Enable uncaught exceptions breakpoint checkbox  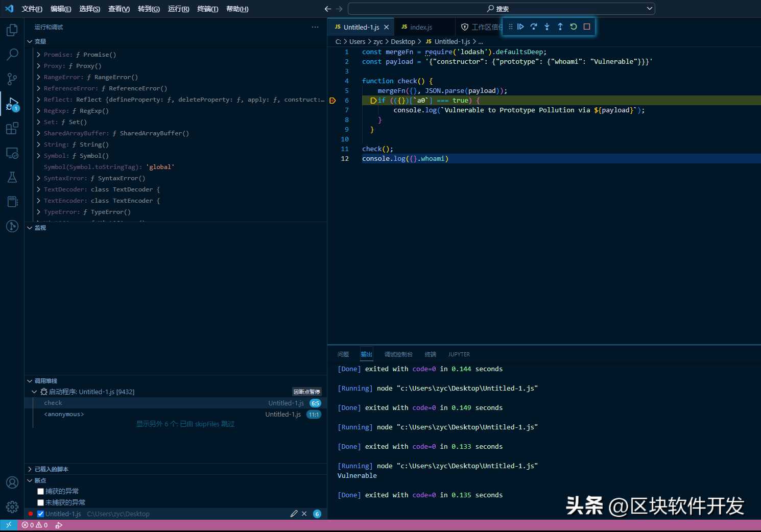tap(40, 502)
